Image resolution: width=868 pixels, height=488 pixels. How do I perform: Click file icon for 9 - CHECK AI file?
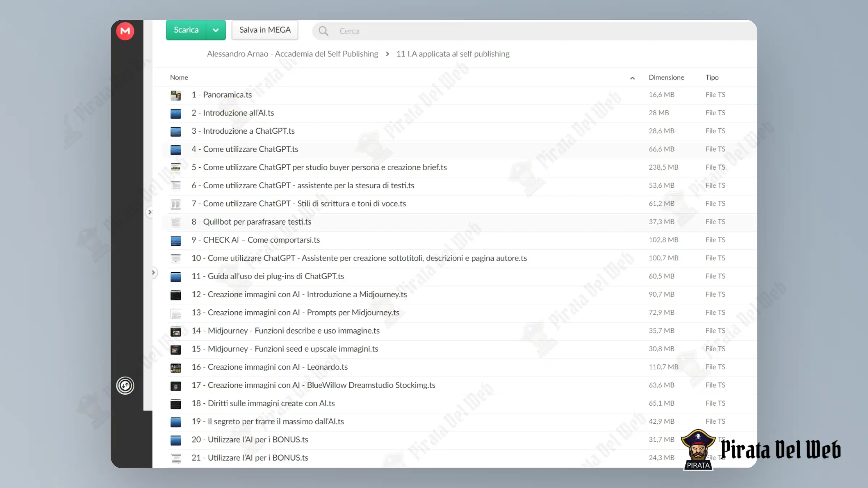tap(176, 240)
